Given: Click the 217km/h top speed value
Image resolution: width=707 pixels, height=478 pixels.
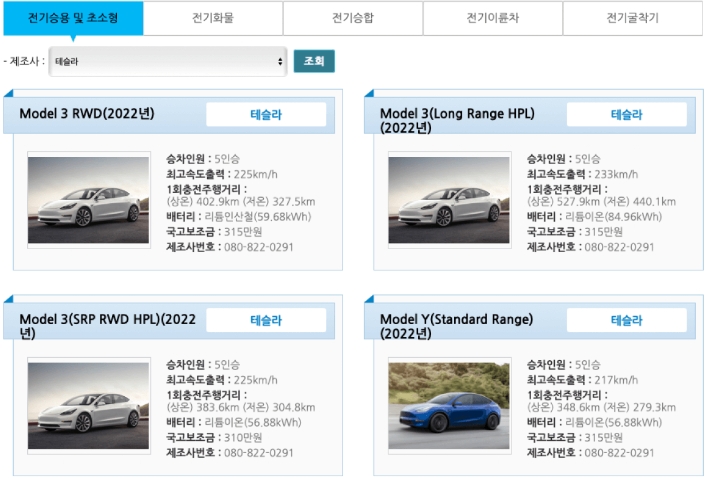Looking at the screenshot, I should click(x=616, y=380).
